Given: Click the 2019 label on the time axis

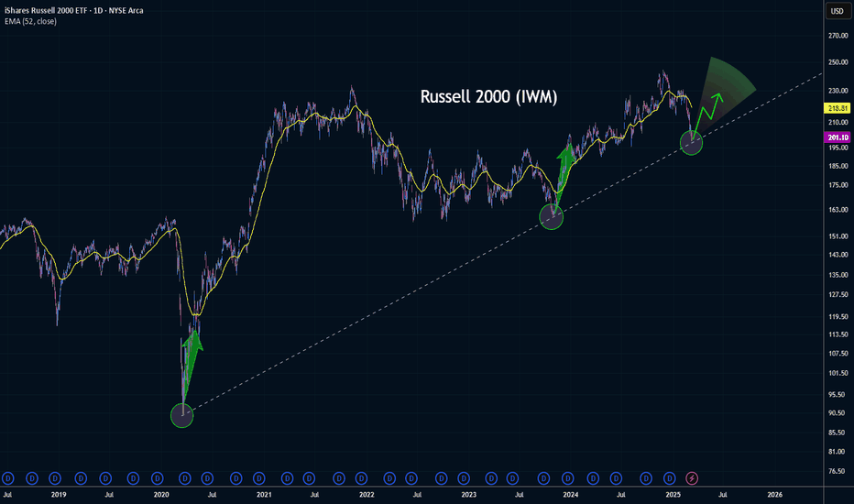Looking at the screenshot, I should 59,495.
